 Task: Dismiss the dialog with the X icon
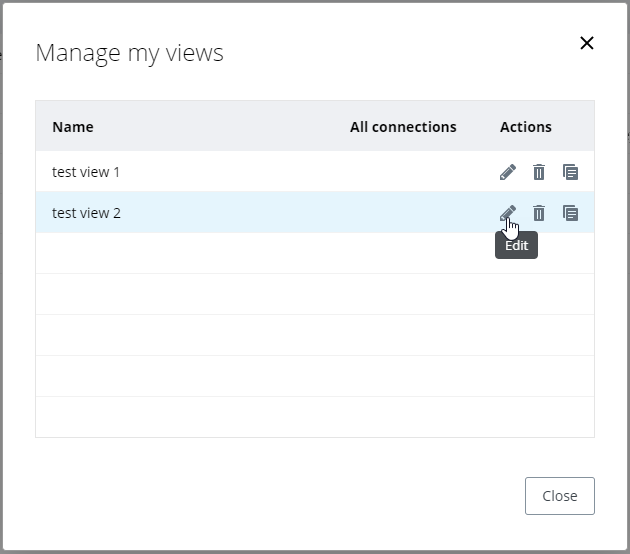click(x=587, y=43)
